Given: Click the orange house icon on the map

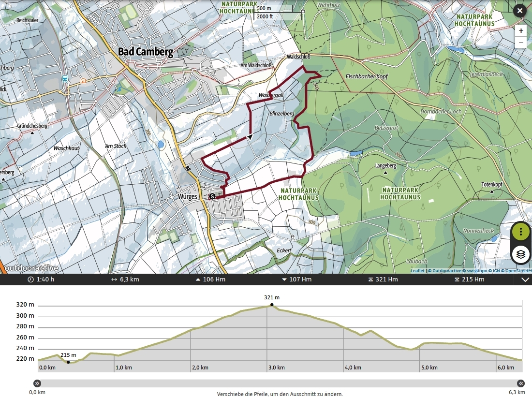Looking at the screenshot, I should tap(83, 81).
